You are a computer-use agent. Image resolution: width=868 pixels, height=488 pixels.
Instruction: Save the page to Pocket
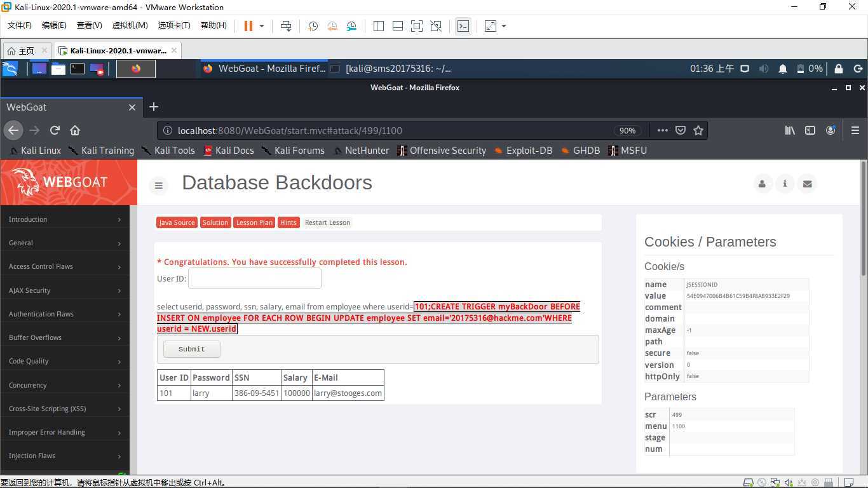tap(681, 130)
